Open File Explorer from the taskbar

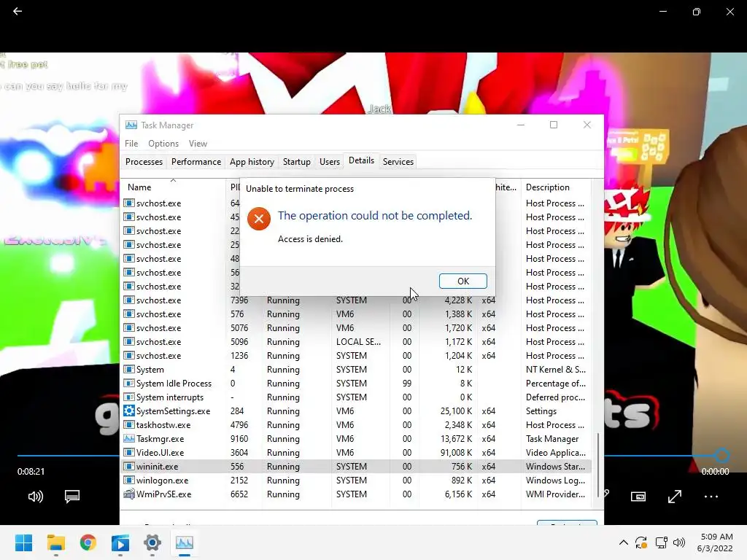(55, 542)
